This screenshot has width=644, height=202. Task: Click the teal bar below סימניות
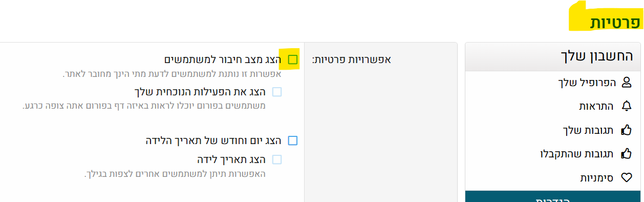tap(554, 196)
